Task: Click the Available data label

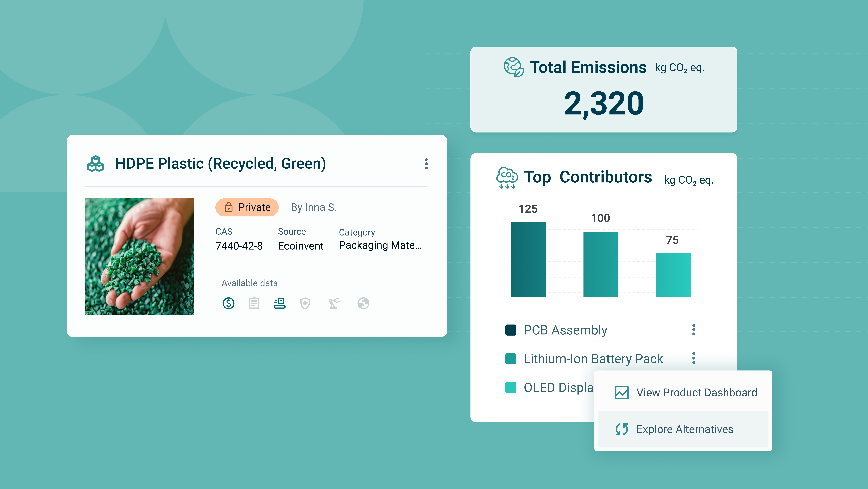Action: [250, 283]
